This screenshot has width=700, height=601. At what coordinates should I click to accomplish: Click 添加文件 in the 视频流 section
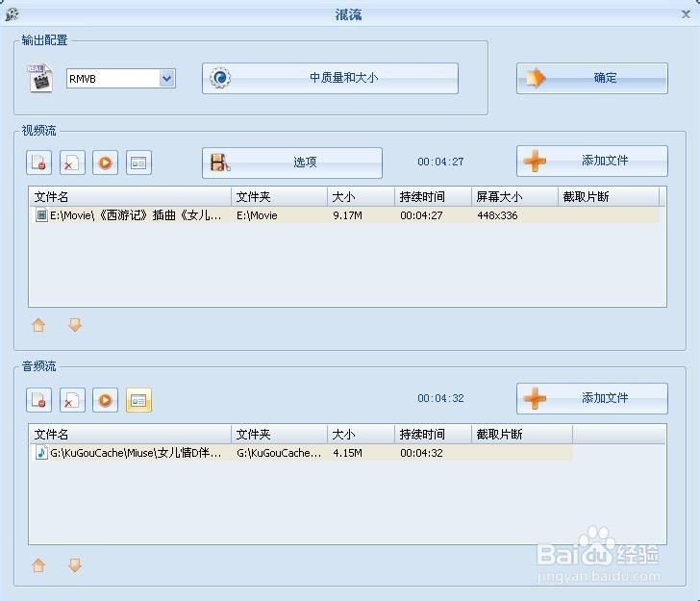pos(592,161)
